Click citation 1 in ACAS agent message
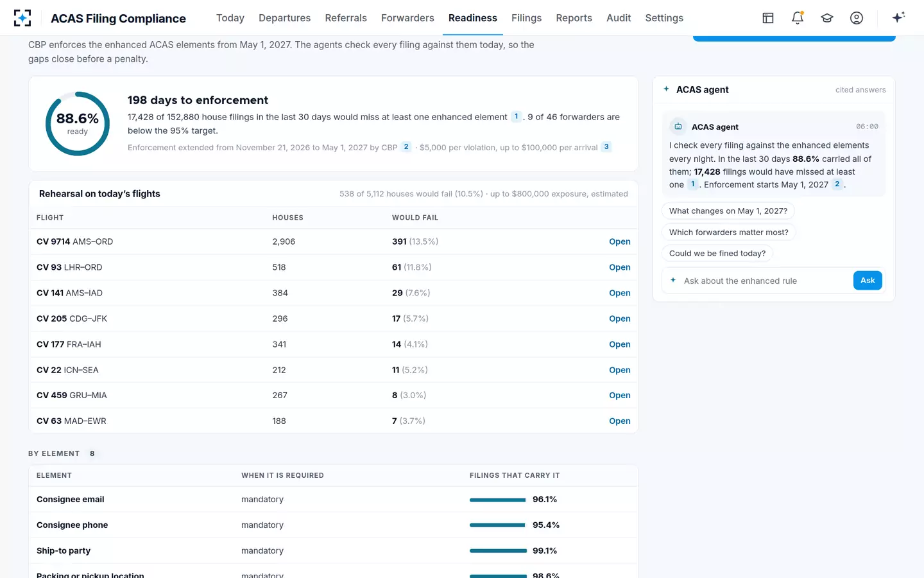Image resolution: width=924 pixels, height=578 pixels. 693,184
